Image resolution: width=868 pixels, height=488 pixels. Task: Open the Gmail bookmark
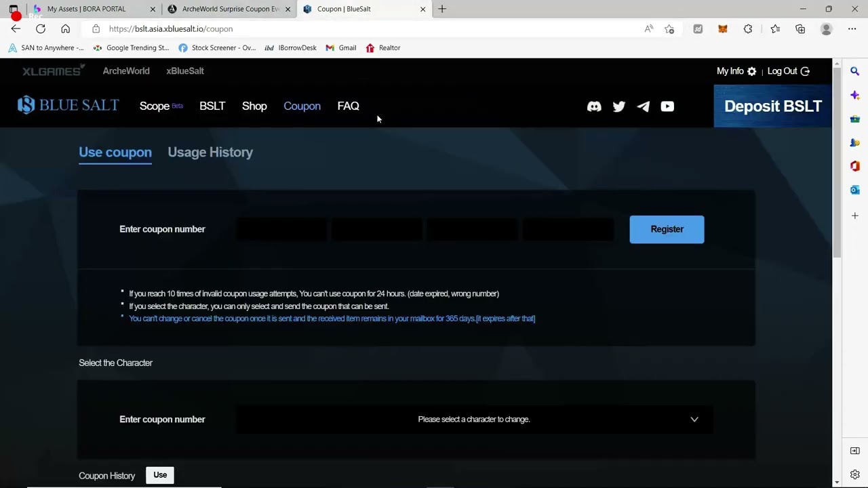pos(341,47)
